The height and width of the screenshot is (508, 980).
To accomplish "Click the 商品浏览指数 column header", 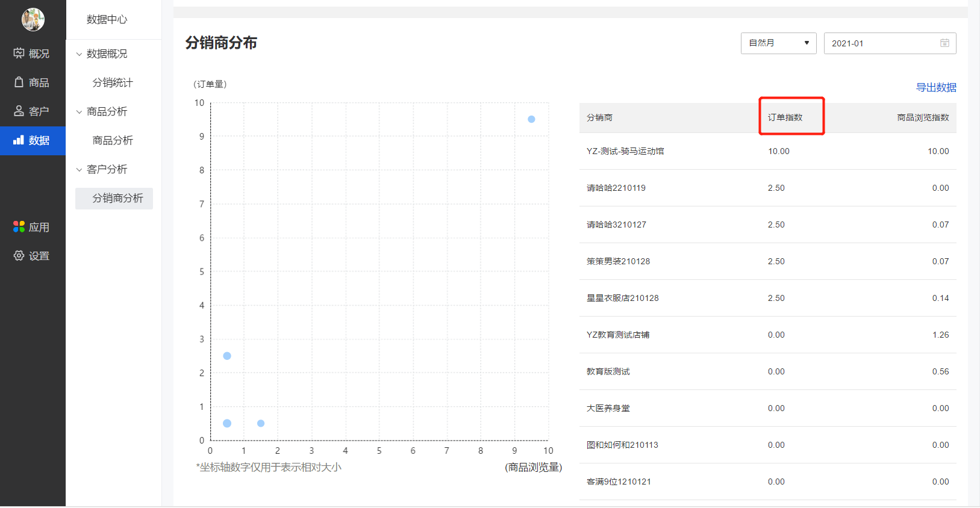I will [x=923, y=117].
